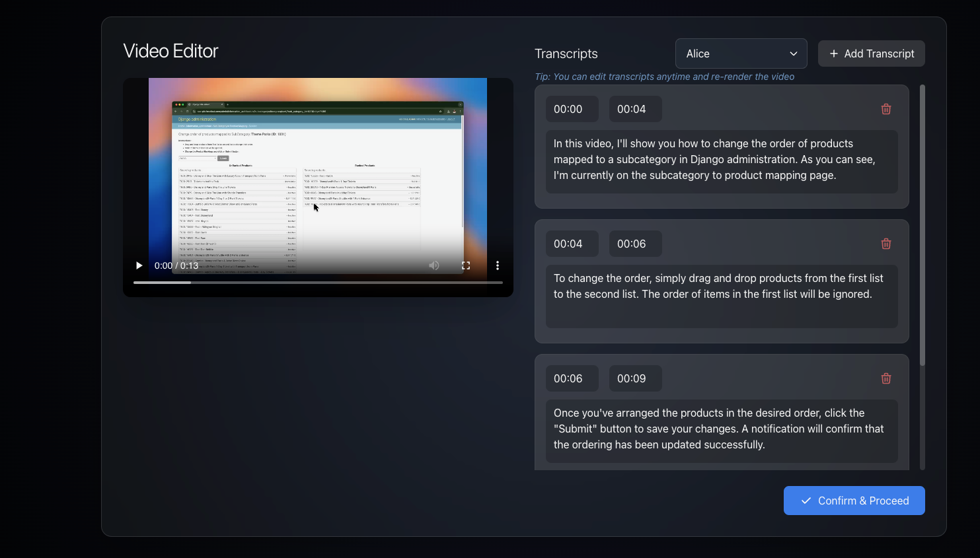This screenshot has height=558, width=980.
Task: Click the transcripts list scrollbar
Action: 923,225
